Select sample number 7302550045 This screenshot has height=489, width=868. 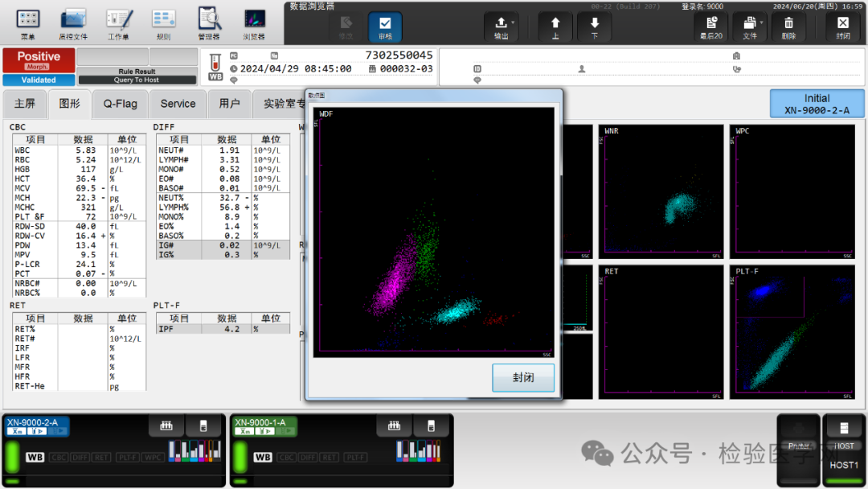pos(399,55)
